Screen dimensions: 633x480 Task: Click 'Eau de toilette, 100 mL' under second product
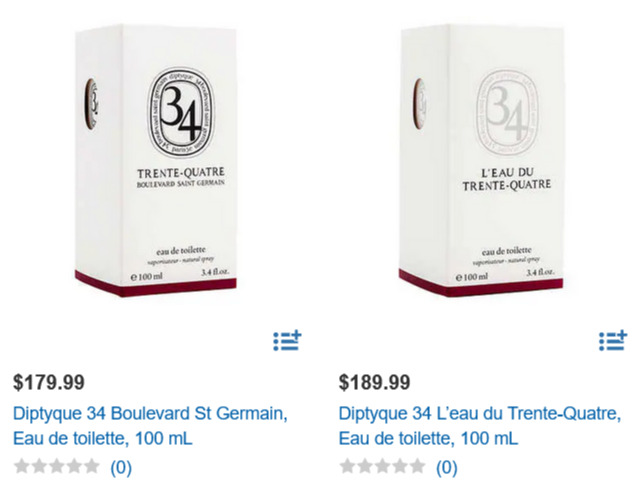pyautogui.click(x=428, y=438)
